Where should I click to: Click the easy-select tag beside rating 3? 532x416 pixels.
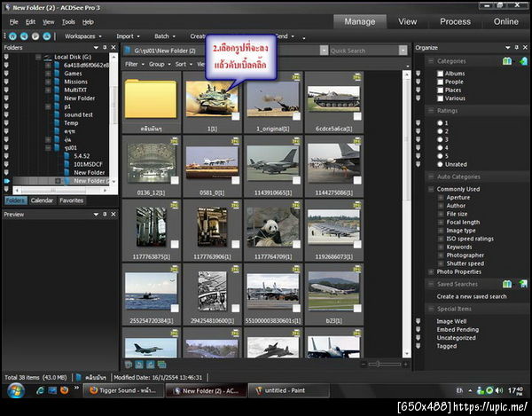point(419,139)
